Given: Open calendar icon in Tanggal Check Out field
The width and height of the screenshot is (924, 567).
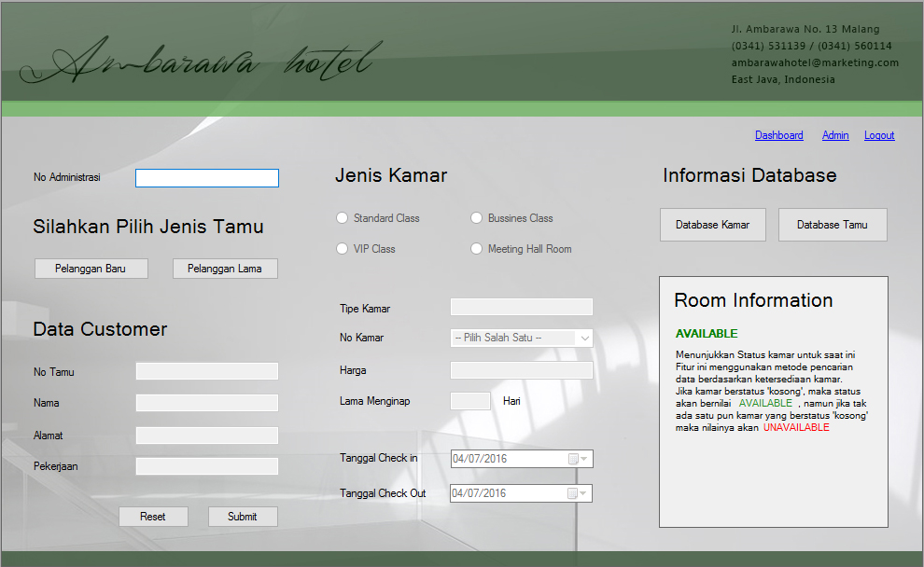Looking at the screenshot, I should point(573,493).
